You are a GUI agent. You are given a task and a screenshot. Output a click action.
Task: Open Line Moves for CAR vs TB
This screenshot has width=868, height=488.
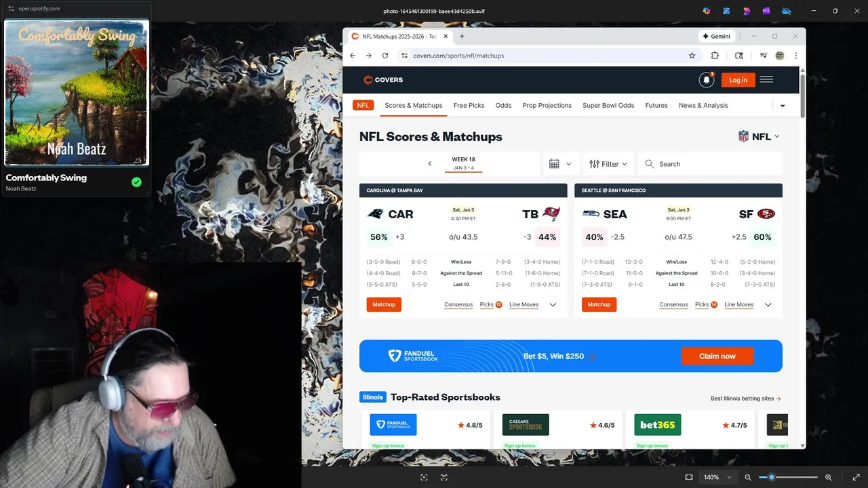pyautogui.click(x=524, y=304)
